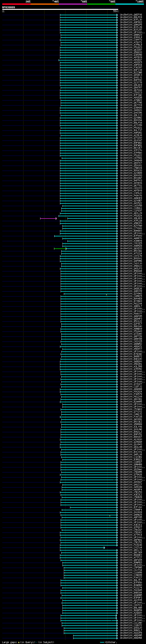Viewport: 146px width, 644px height.
Task: Select row label UniRef100_O23778
Action: (131, 82)
